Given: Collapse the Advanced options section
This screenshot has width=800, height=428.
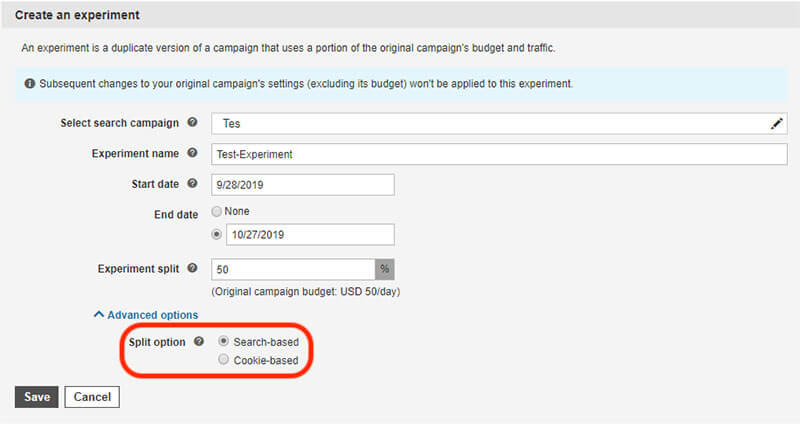Looking at the screenshot, I should [x=153, y=315].
